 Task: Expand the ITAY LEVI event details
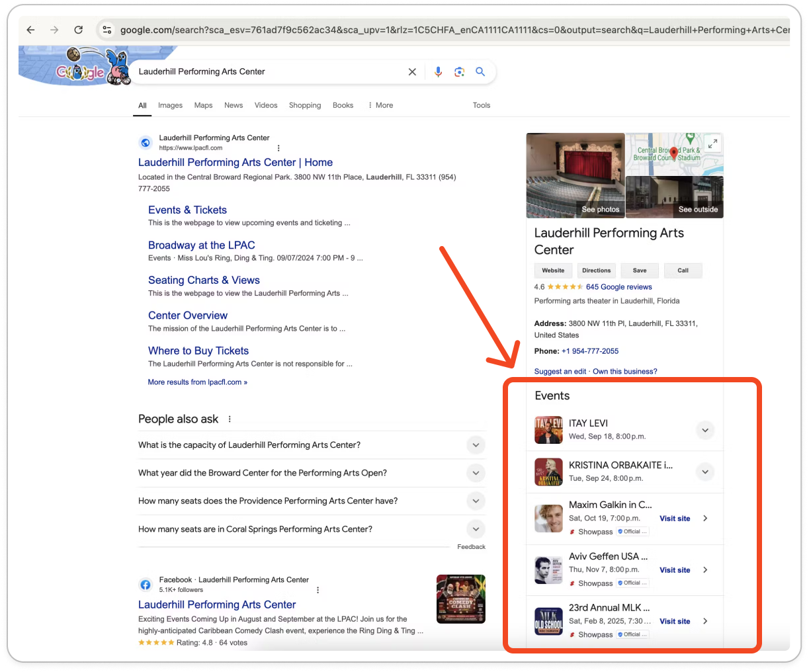point(705,430)
